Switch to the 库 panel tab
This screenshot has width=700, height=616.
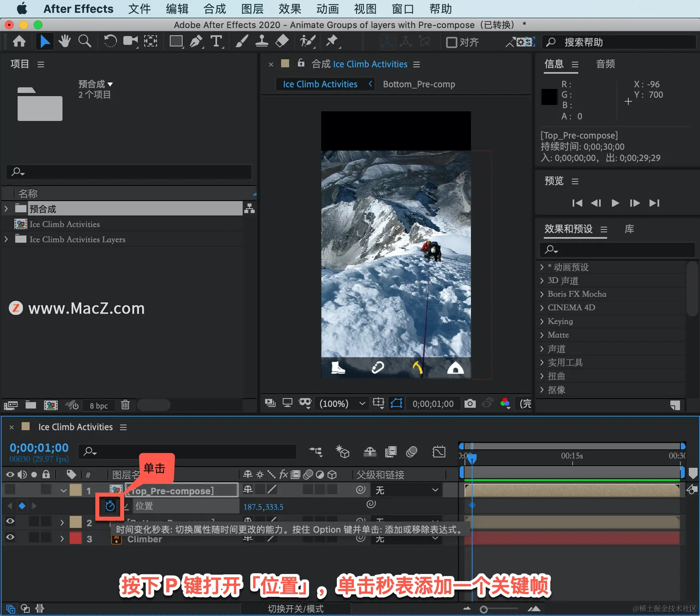[x=630, y=229]
